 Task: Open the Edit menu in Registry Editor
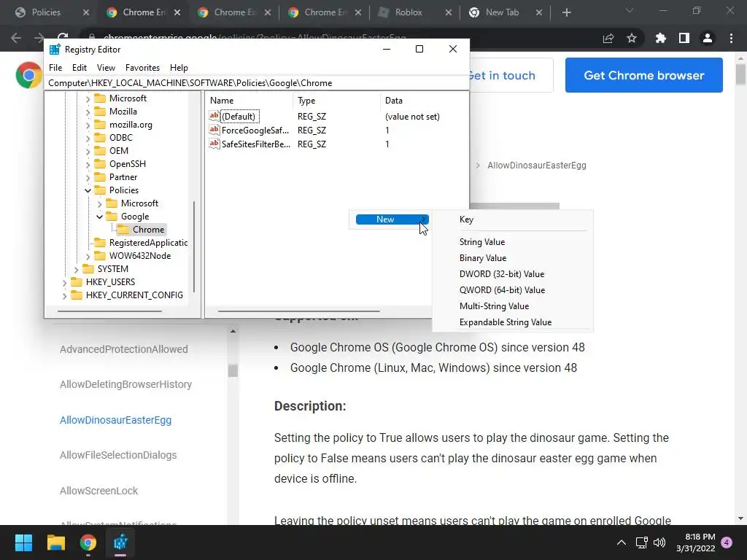[x=79, y=68]
